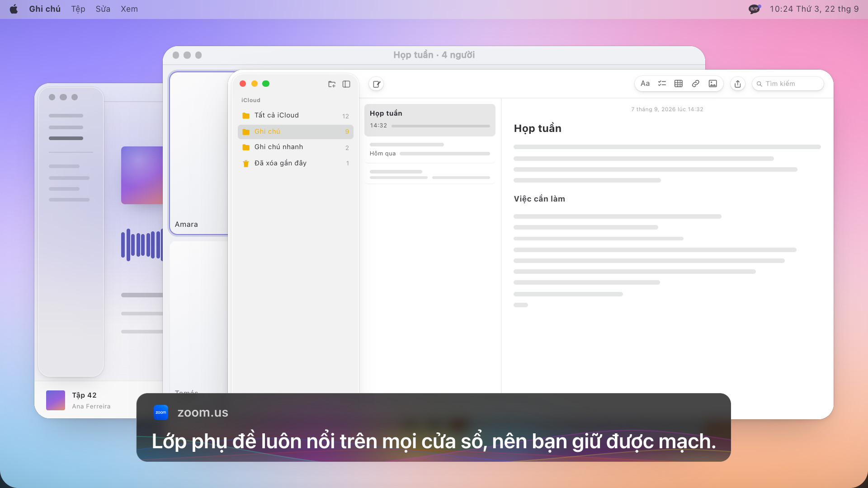Viewport: 868px width, 488px height.
Task: Click the large gradient artwork in podcast window
Action: tap(142, 175)
